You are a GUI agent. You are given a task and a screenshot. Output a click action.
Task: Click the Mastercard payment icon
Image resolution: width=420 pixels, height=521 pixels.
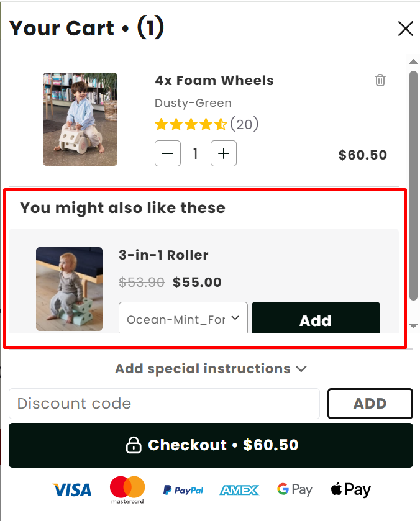pos(127,490)
